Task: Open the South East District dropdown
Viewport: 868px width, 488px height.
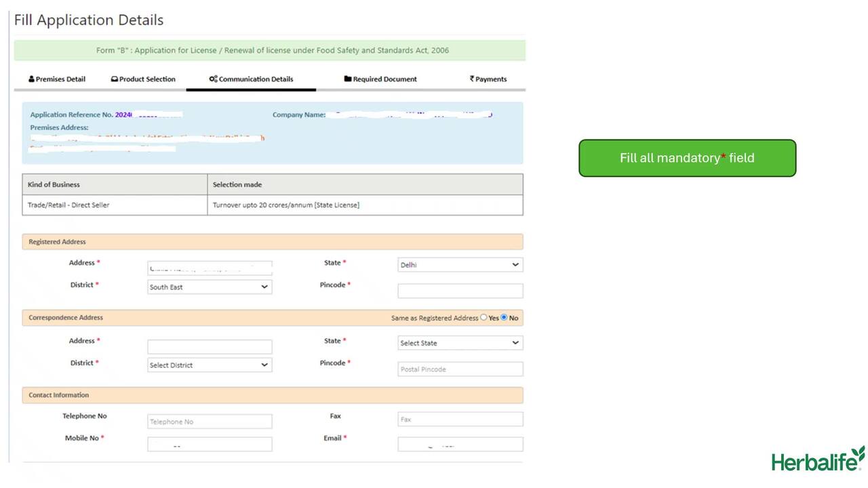Action: tap(210, 287)
